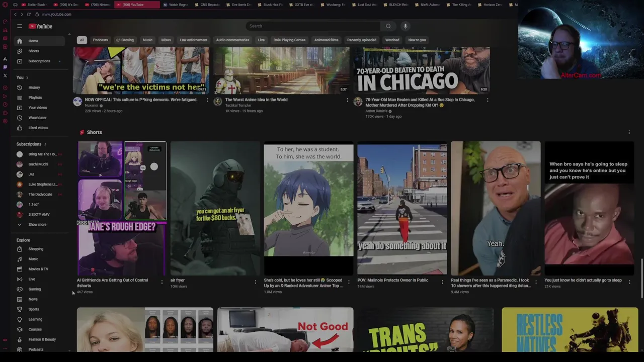644x362 pixels.
Task: Select the Music filter chip
Action: point(147,40)
